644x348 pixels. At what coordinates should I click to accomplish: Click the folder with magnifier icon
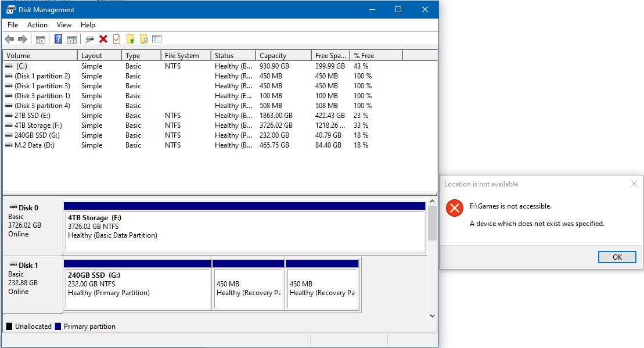point(144,39)
